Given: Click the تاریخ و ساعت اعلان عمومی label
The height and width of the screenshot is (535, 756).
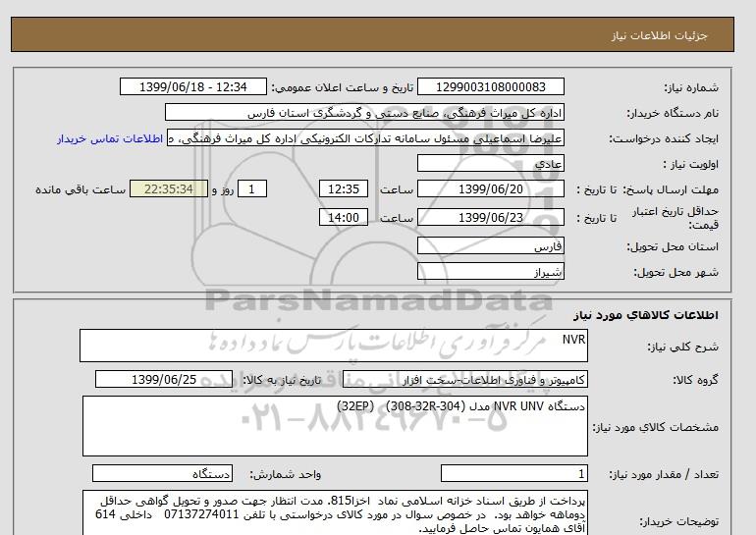Looking at the screenshot, I should 343,87.
